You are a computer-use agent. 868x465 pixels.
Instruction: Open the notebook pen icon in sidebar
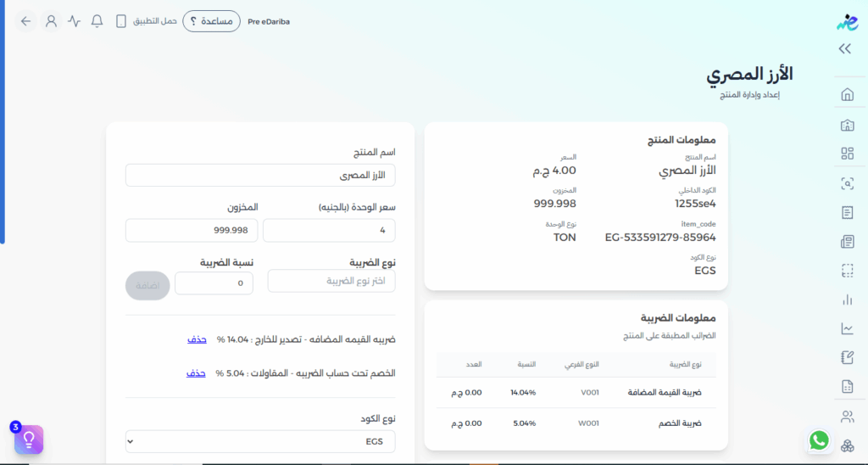click(848, 357)
